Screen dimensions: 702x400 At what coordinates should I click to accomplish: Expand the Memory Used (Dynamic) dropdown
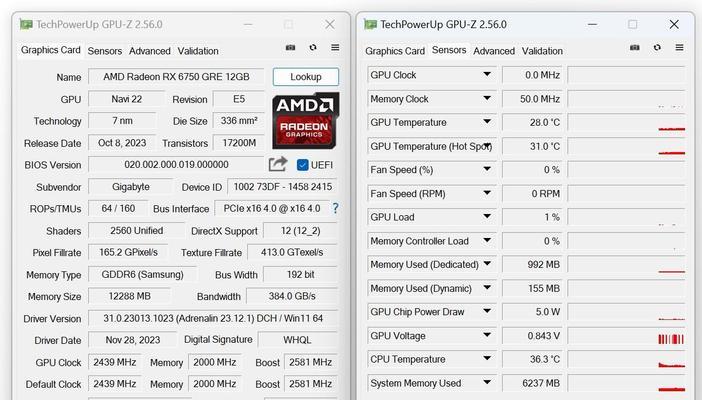click(487, 288)
